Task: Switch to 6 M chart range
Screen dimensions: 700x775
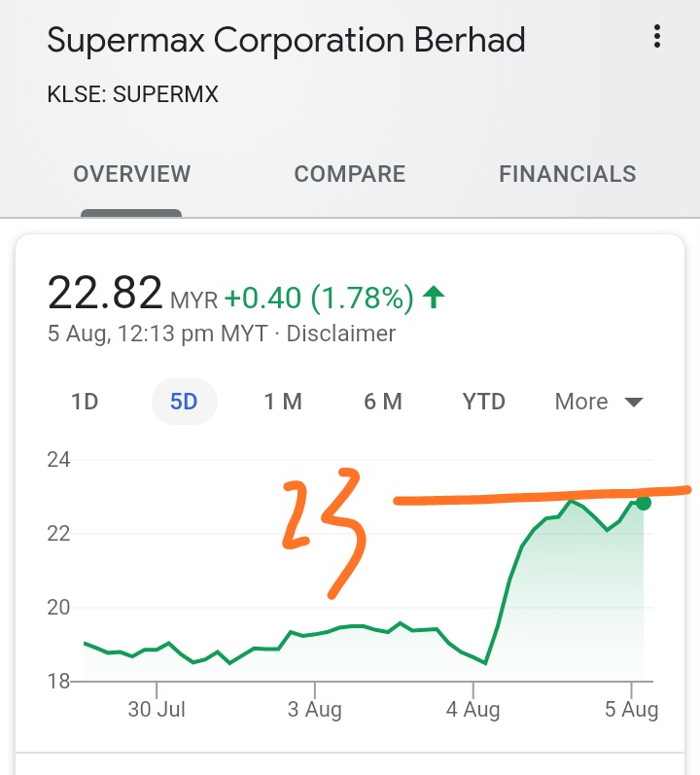Action: coord(383,402)
